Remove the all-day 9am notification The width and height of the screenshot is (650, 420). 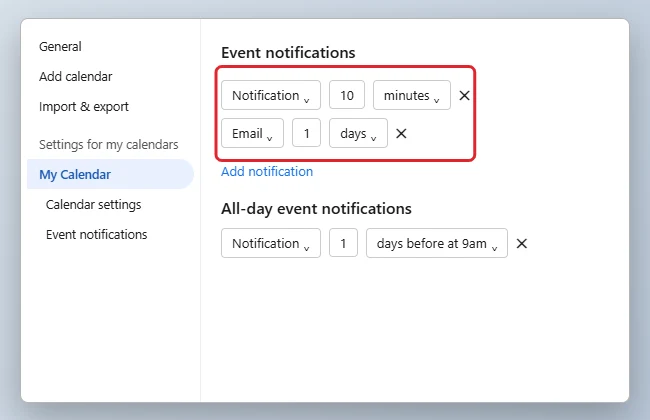522,243
